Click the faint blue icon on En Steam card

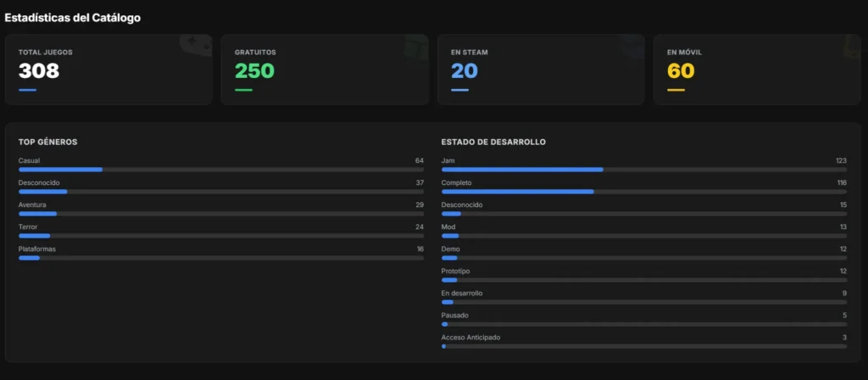tap(632, 44)
